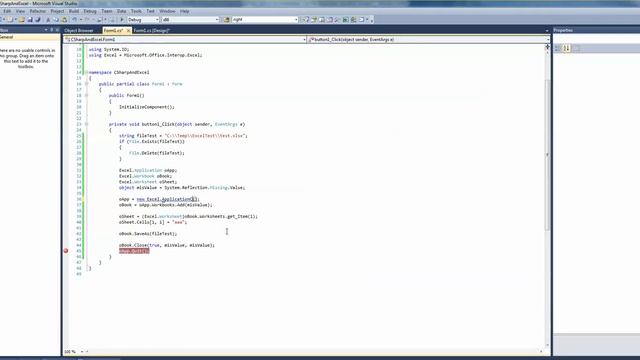The image size is (640, 360).
Task: Open Toolbox window position dropdown arrow
Action: [x=46, y=30]
